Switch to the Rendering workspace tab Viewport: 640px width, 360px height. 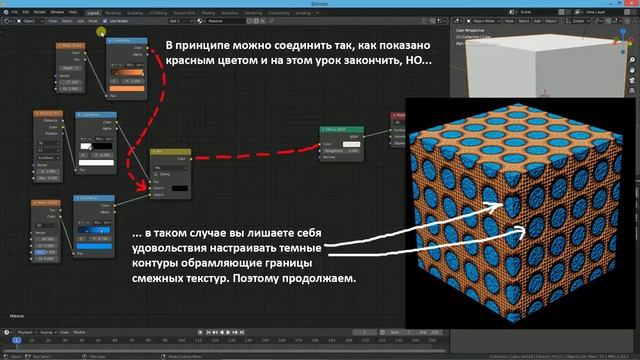pyautogui.click(x=253, y=13)
